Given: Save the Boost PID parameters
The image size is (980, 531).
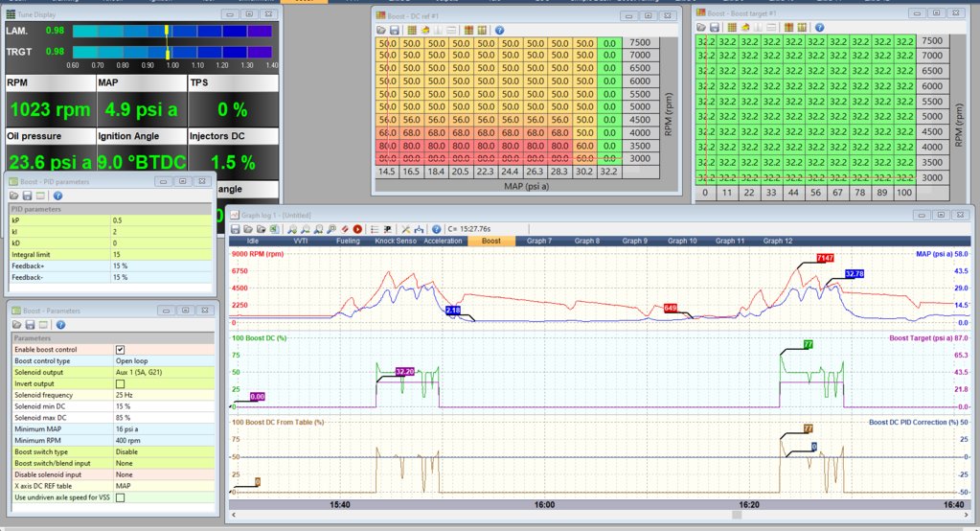Looking at the screenshot, I should 28,196.
